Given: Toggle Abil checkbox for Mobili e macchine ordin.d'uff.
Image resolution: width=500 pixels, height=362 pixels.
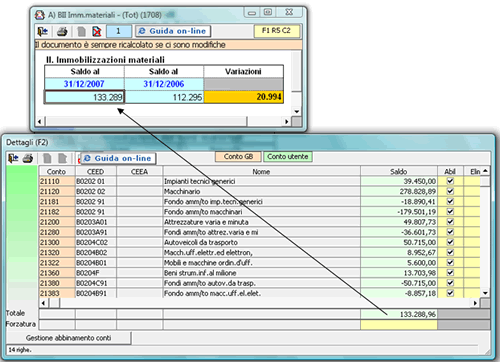Looking at the screenshot, I should point(450,263).
